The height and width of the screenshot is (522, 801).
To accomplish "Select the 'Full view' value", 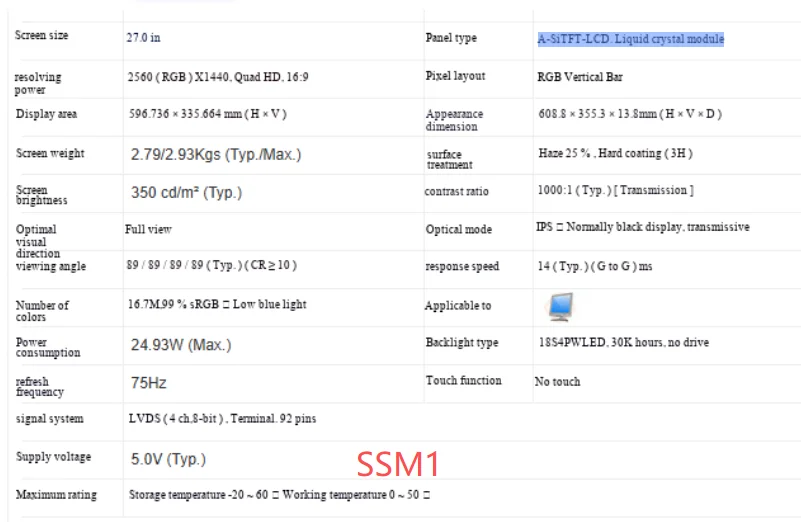I will [x=148, y=229].
